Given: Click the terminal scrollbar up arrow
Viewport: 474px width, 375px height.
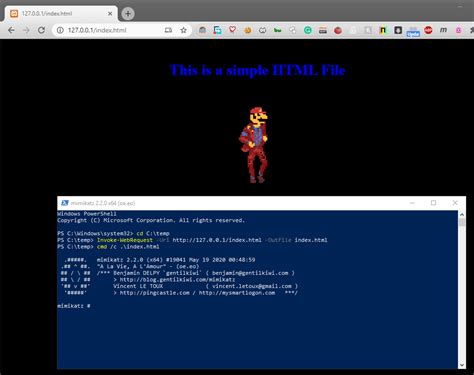Looking at the screenshot, I should pos(462,214).
